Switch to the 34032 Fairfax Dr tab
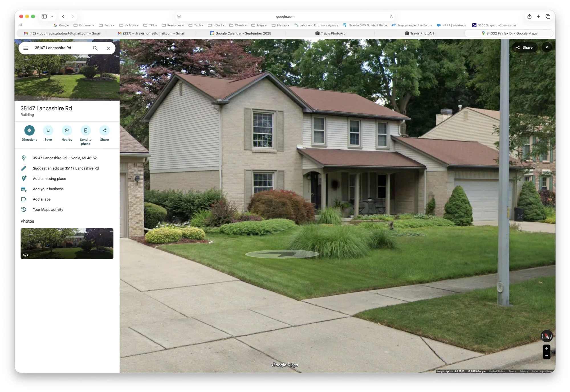Image resolution: width=570 pixels, height=392 pixels. [511, 33]
